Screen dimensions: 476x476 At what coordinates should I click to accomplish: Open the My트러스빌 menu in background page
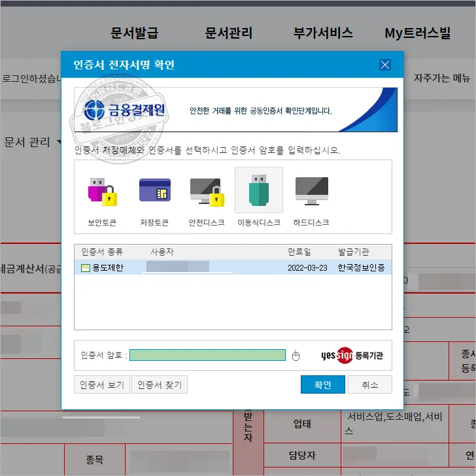coord(418,33)
